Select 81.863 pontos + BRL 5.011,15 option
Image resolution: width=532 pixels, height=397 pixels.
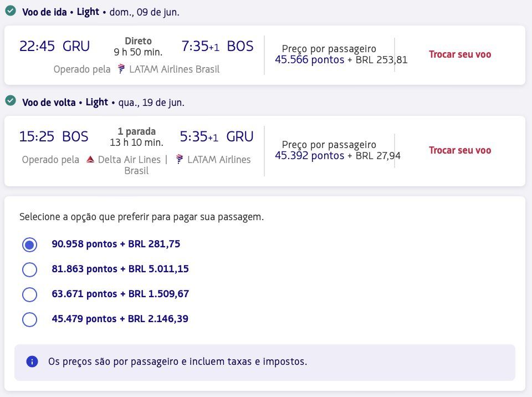coord(29,269)
